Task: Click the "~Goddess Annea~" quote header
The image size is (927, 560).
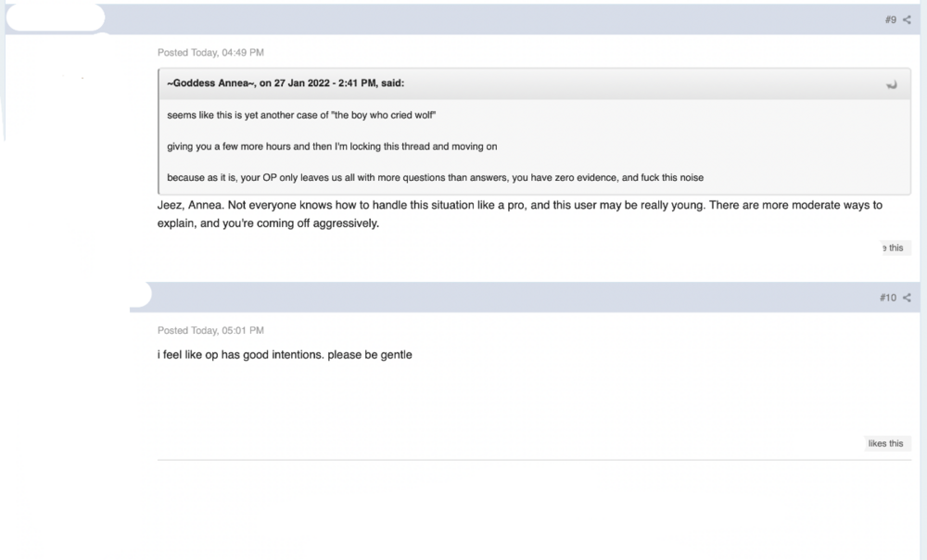Action: click(286, 83)
